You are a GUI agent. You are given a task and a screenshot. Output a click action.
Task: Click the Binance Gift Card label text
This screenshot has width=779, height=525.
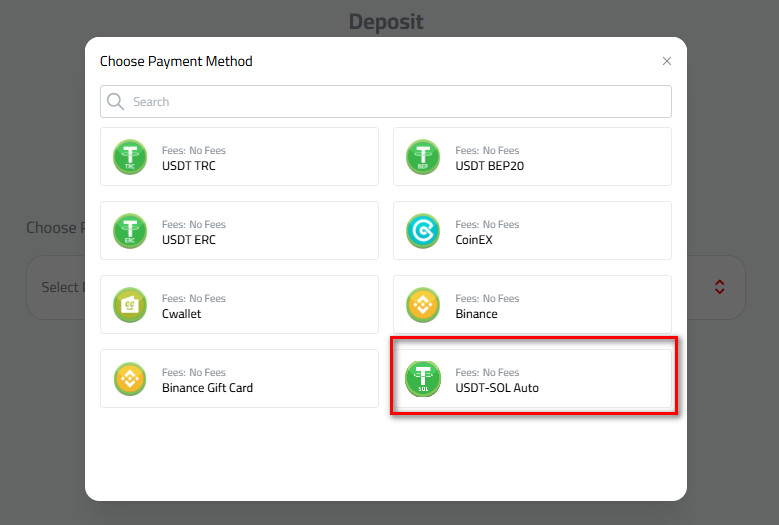(207, 388)
